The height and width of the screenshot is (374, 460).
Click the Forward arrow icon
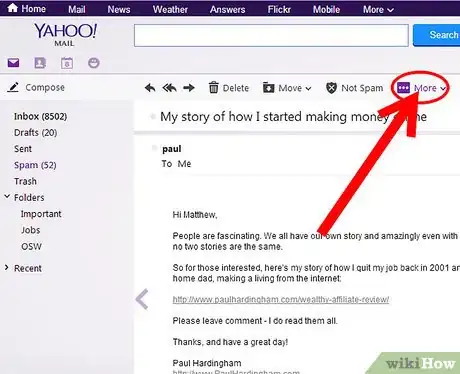tap(189, 88)
